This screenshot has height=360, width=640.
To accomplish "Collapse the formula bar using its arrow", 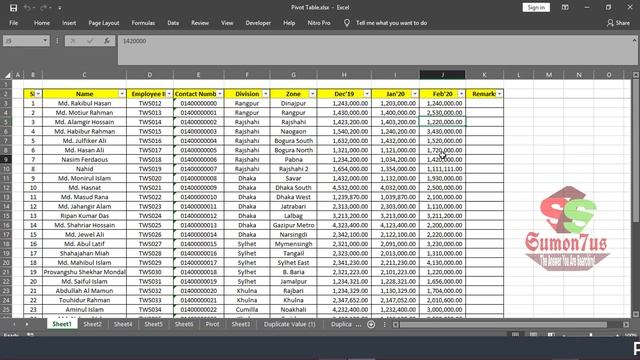I will [634, 40].
